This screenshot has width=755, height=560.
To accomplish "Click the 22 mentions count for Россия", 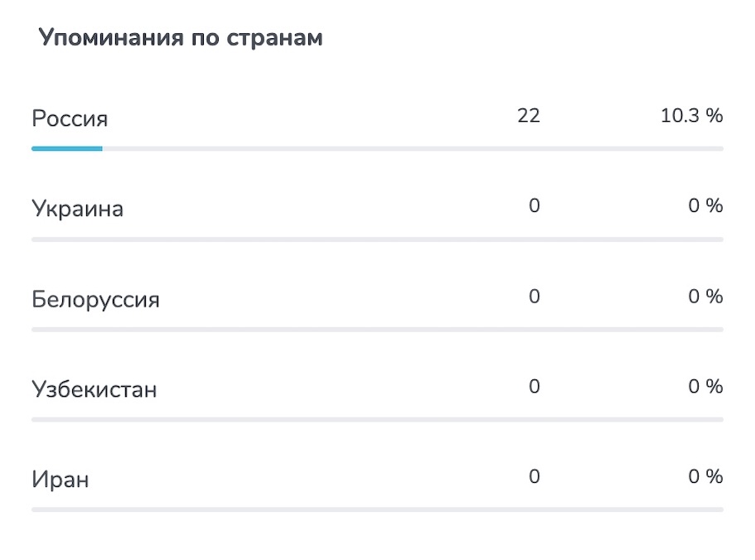I will pos(529,115).
